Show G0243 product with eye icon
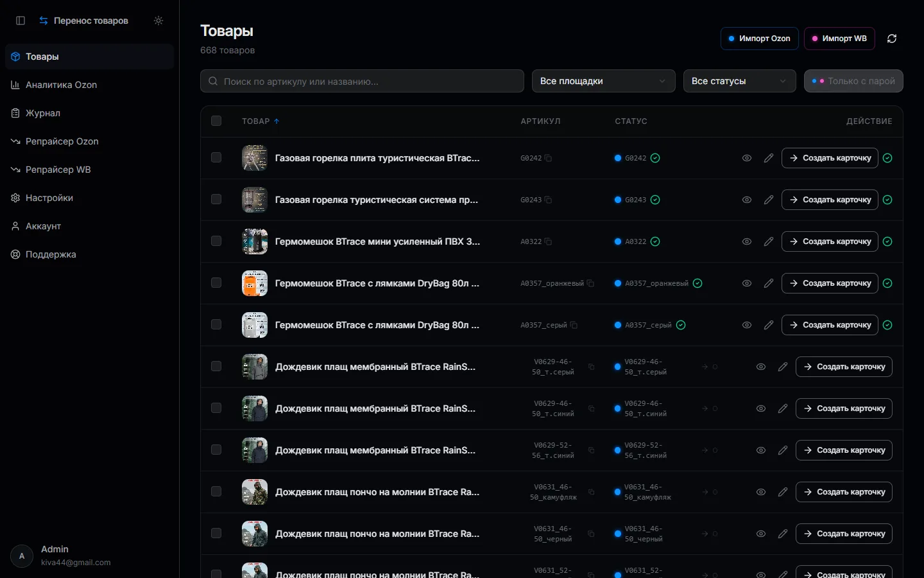 click(747, 200)
